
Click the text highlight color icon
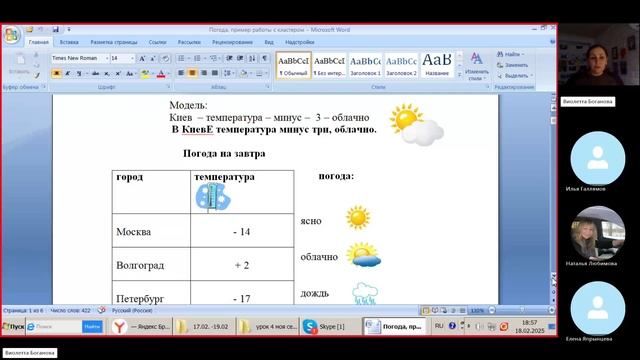[144, 73]
